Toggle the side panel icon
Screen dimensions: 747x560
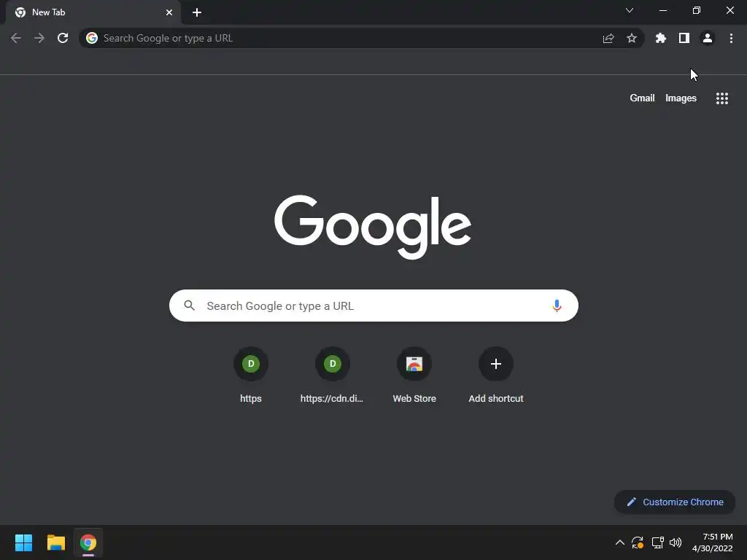[684, 38]
